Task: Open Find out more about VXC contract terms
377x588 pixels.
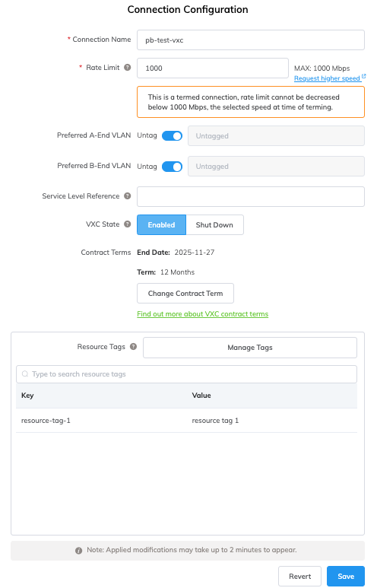Action: pyautogui.click(x=203, y=314)
